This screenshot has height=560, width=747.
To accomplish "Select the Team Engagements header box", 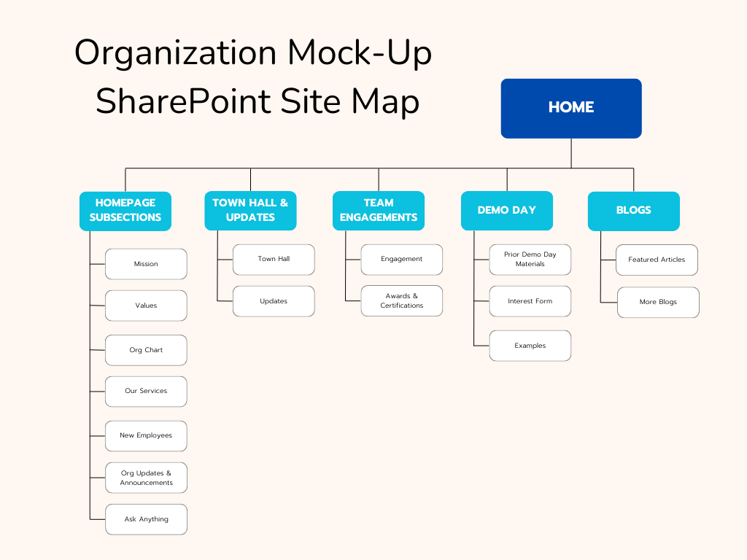I will 379,211.
